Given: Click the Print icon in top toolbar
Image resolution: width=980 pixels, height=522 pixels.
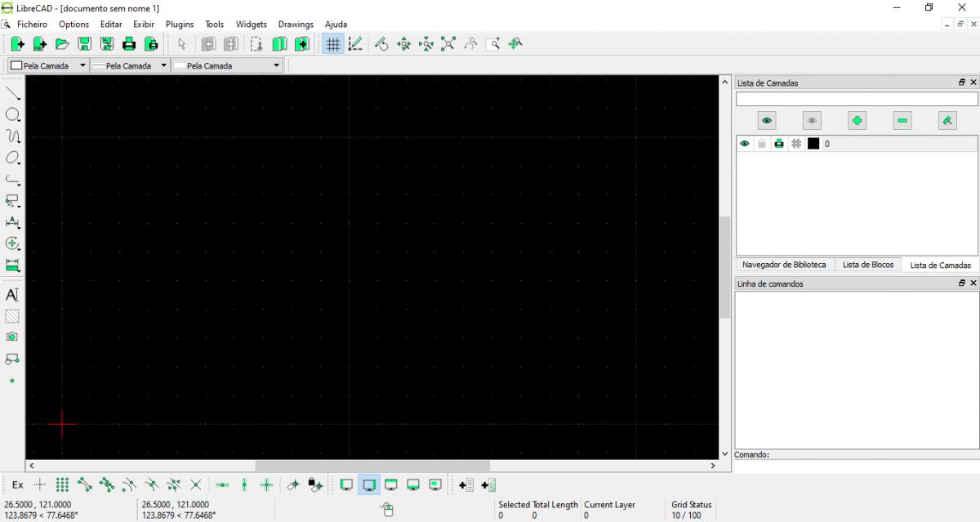Looking at the screenshot, I should [129, 45].
